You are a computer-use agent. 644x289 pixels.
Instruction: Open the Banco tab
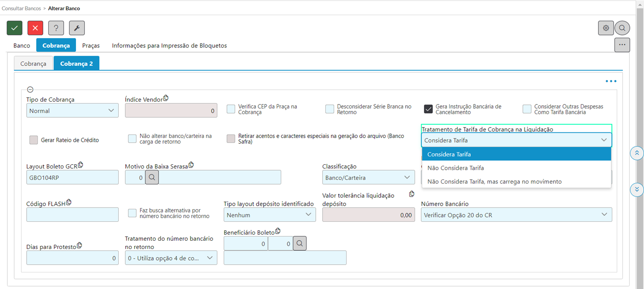pos(22,46)
